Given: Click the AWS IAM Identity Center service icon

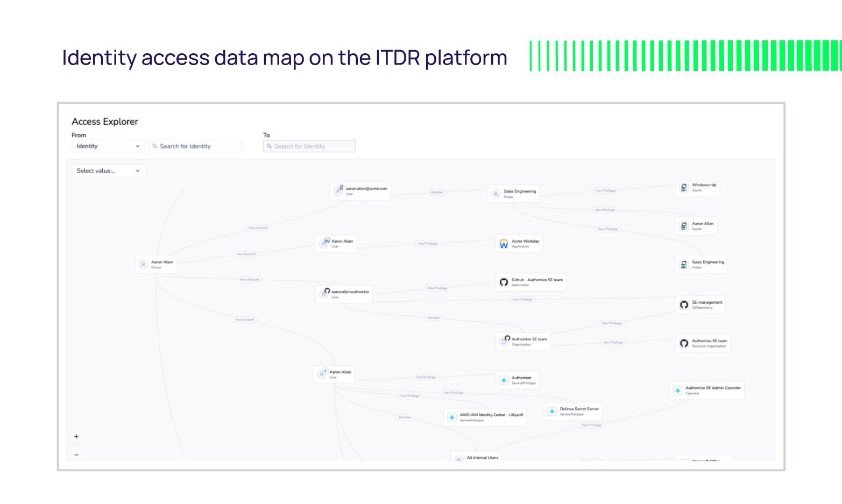Looking at the screenshot, I should (451, 416).
